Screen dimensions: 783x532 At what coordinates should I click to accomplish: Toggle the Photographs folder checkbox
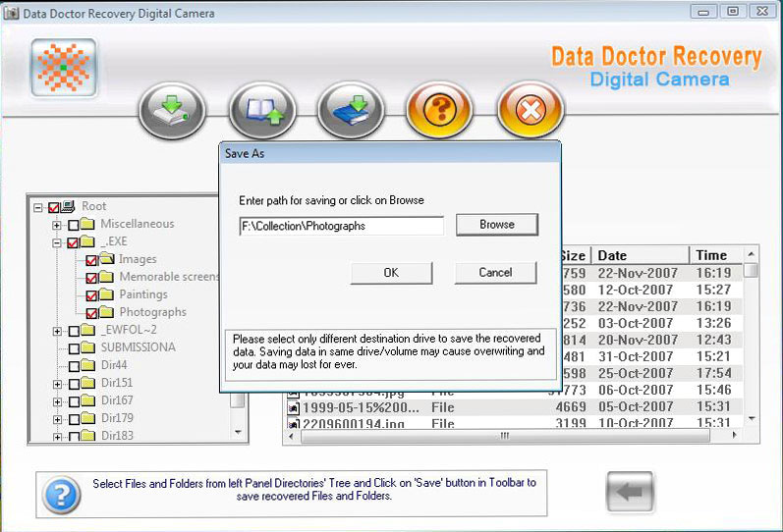pyautogui.click(x=91, y=313)
